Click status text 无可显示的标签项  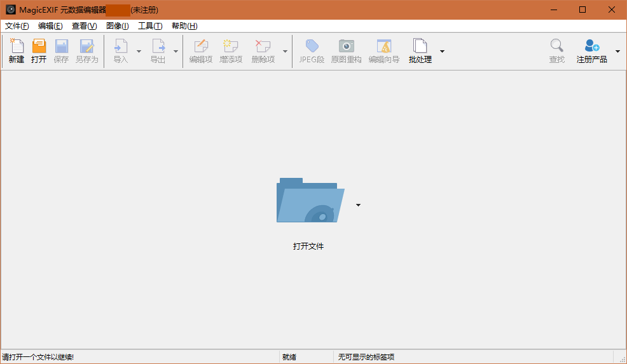point(366,357)
